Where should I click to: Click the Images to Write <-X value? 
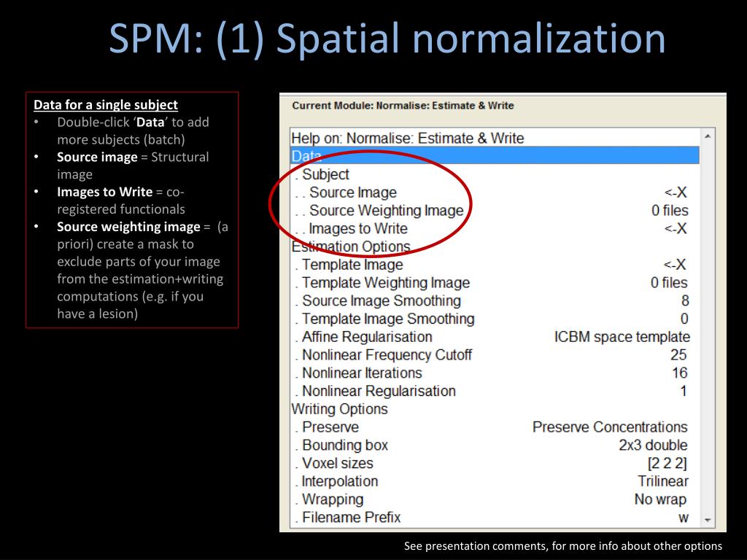click(x=676, y=228)
